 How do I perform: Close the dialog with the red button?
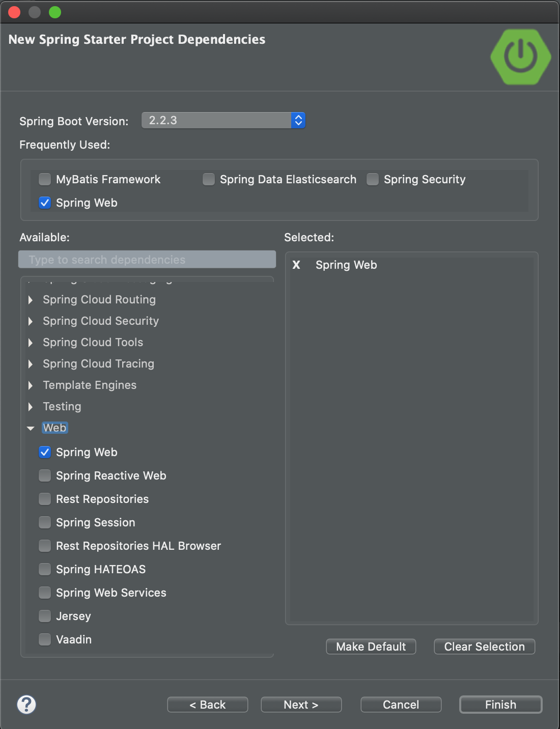pyautogui.click(x=14, y=12)
